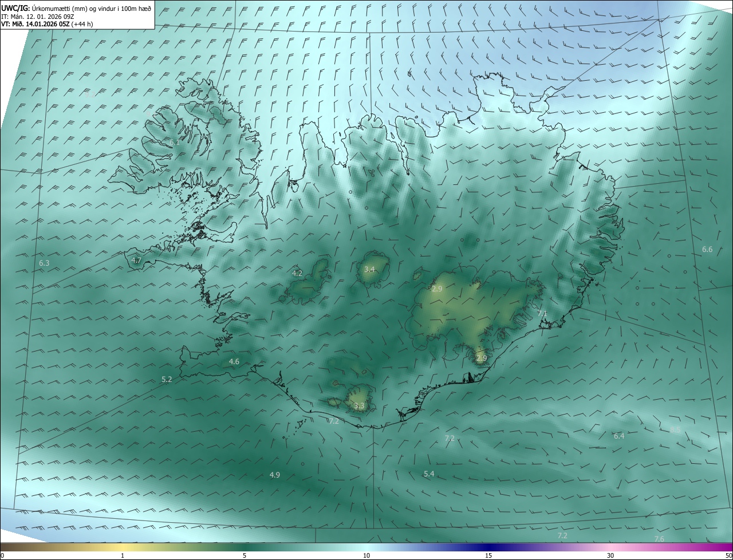Click the 50 tick on the colour scale
Viewport: 733px width, 560px height.
pyautogui.click(x=728, y=555)
